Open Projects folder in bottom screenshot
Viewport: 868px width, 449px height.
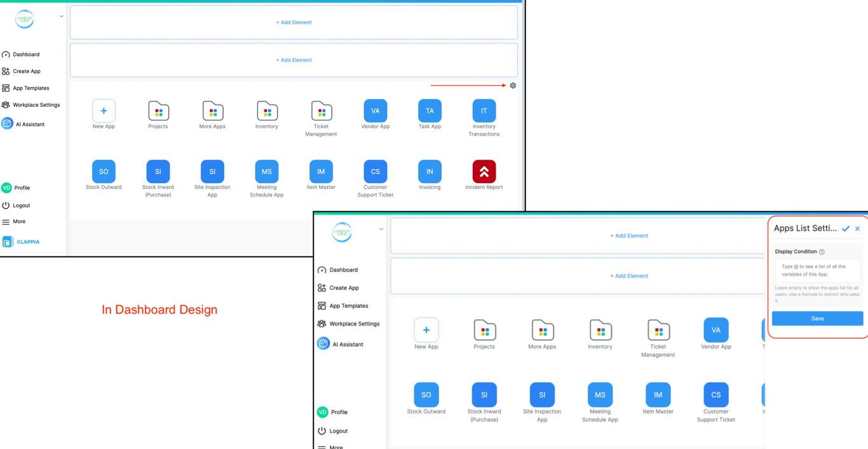pyautogui.click(x=484, y=330)
